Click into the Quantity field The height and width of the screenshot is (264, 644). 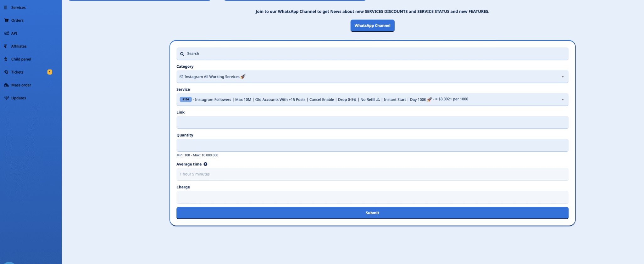[x=372, y=145]
